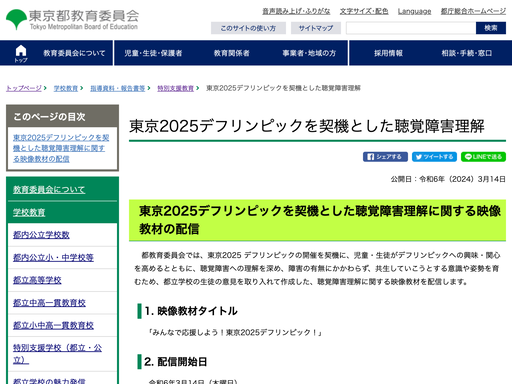The width and height of the screenshot is (512, 384).
Task: Open sidebar link 都内公立小・中学校等
Action: (53, 257)
